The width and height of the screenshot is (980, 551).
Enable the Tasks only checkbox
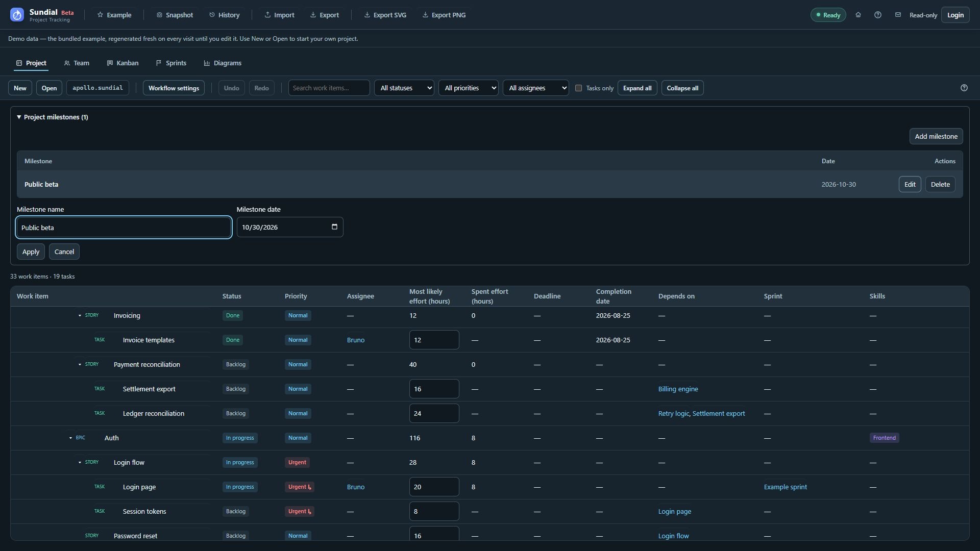pyautogui.click(x=578, y=88)
